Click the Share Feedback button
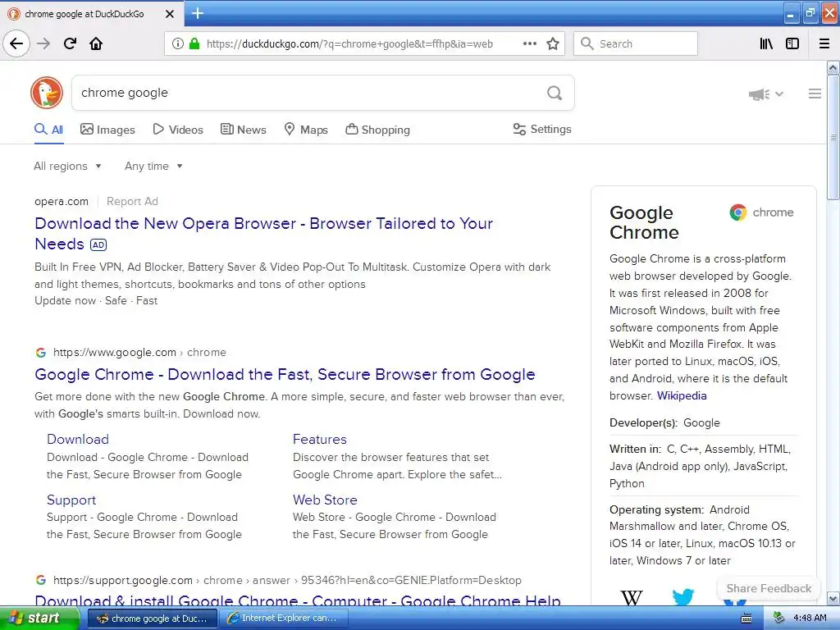Viewport: 840px width, 630px height. coord(769,588)
